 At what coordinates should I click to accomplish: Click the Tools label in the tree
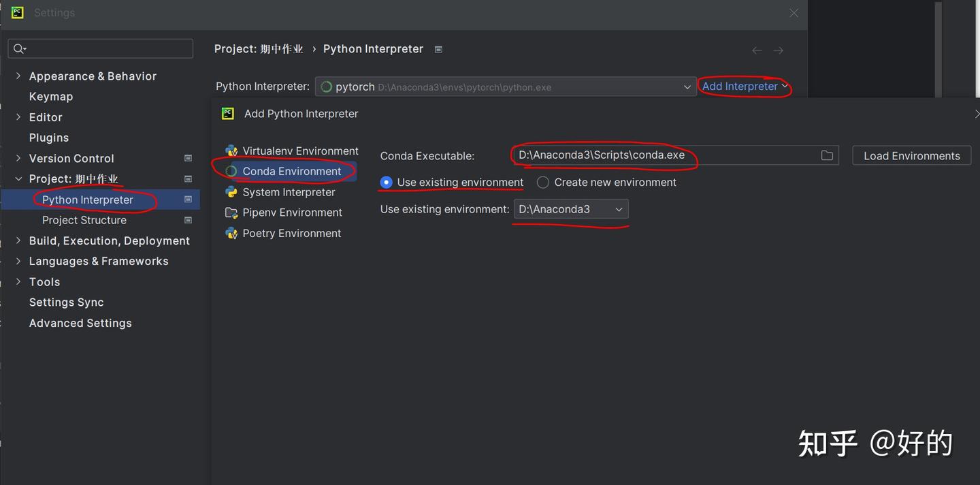(x=44, y=281)
